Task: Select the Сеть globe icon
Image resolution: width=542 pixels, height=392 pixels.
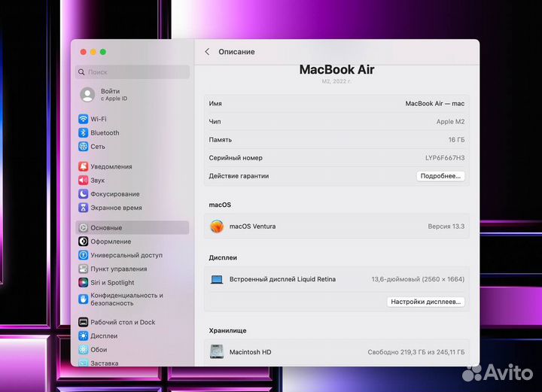Action: pyautogui.click(x=83, y=147)
